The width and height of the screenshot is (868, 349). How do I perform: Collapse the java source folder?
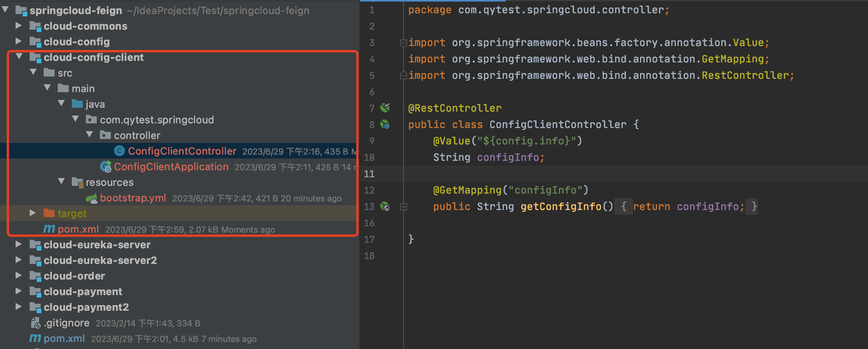tap(61, 103)
